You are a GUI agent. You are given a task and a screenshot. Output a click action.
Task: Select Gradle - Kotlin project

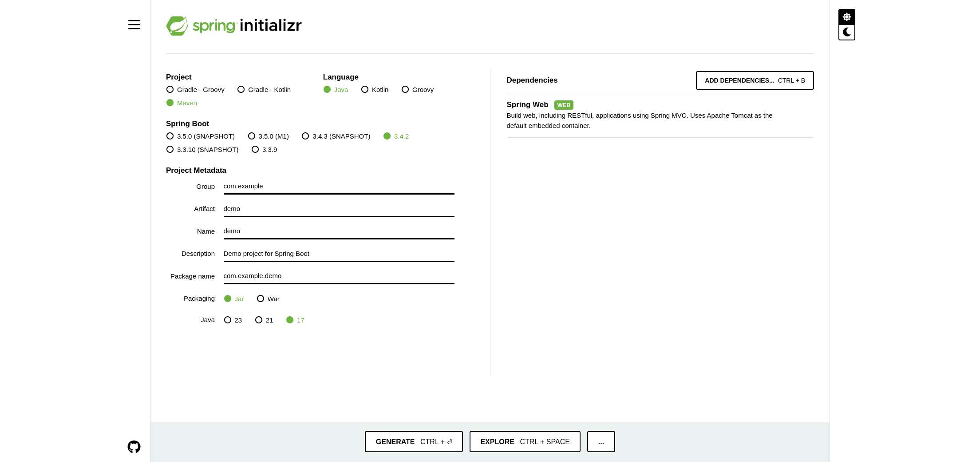(x=264, y=90)
